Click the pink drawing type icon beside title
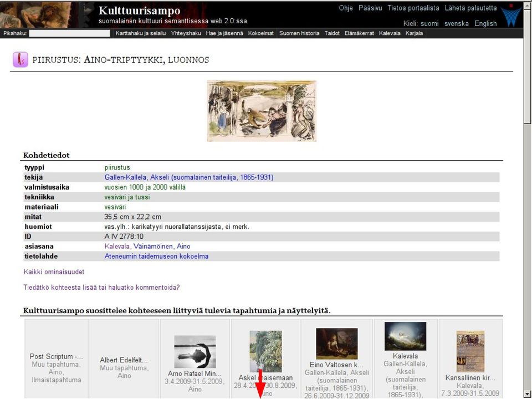 point(21,60)
